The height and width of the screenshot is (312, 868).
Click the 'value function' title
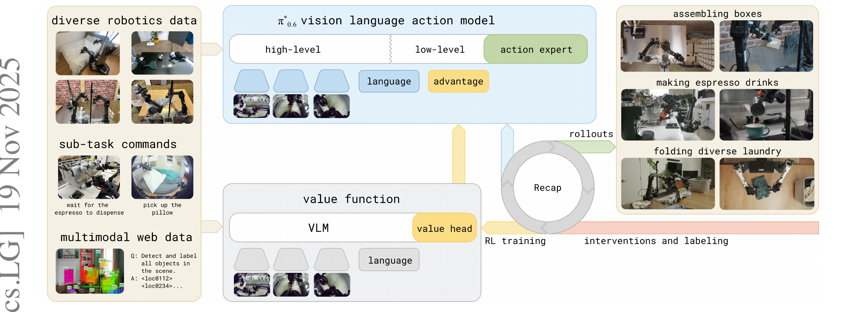click(352, 199)
